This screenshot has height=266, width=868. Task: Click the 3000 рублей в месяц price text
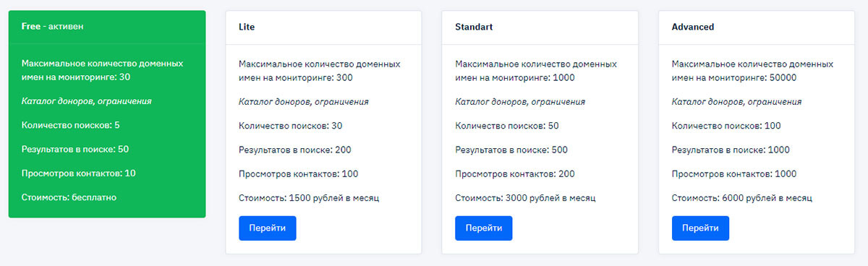(x=550, y=197)
